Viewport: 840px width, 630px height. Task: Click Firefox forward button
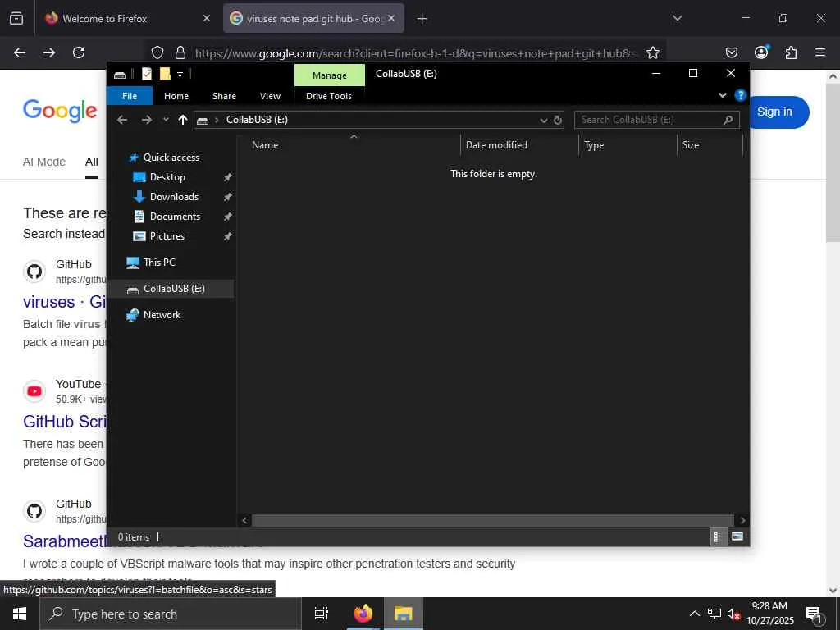point(49,52)
